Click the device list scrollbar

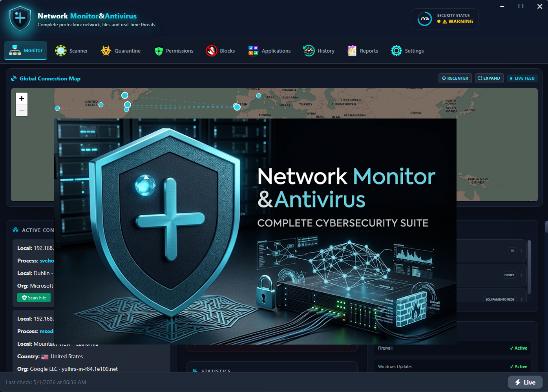[x=529, y=267]
